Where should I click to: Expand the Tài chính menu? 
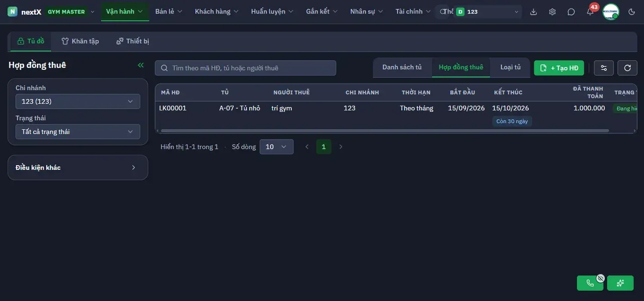click(x=413, y=12)
